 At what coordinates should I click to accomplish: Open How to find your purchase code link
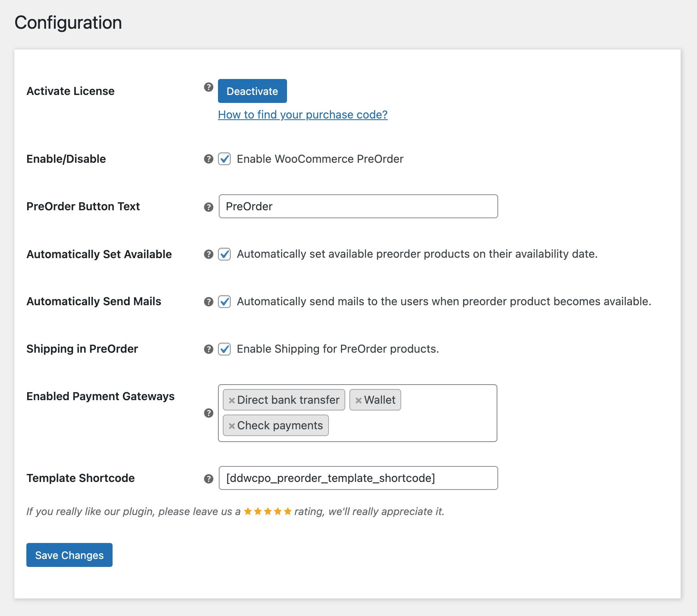click(x=303, y=115)
